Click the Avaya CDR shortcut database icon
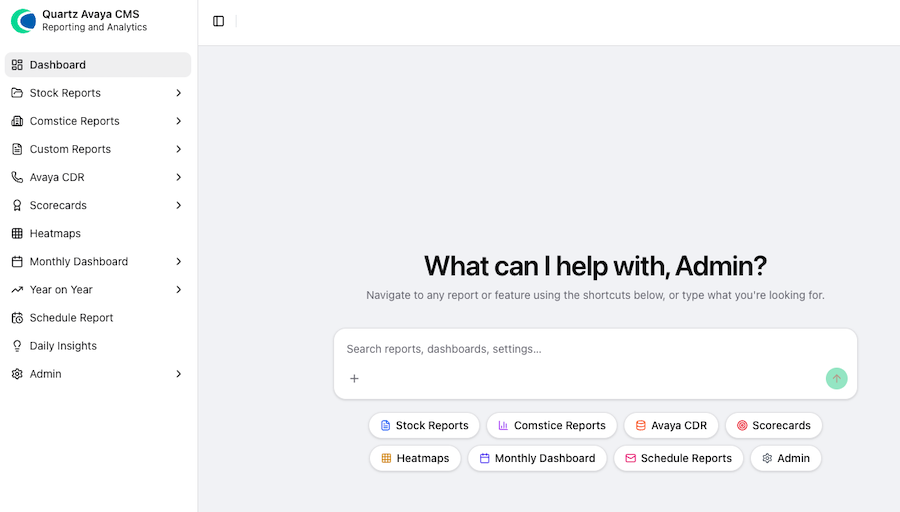900x512 pixels. pyautogui.click(x=641, y=425)
